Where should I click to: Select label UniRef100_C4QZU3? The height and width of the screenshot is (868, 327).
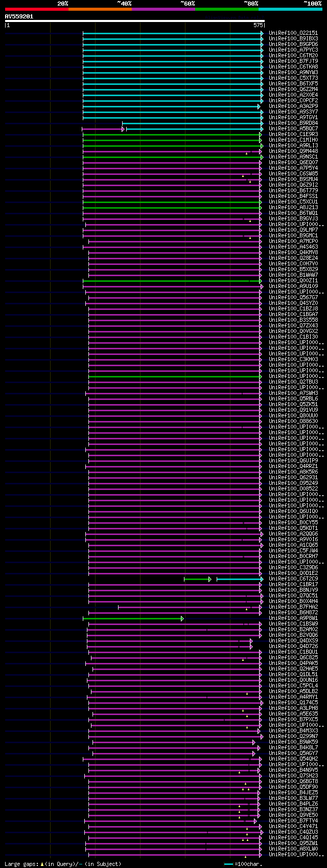(293, 832)
